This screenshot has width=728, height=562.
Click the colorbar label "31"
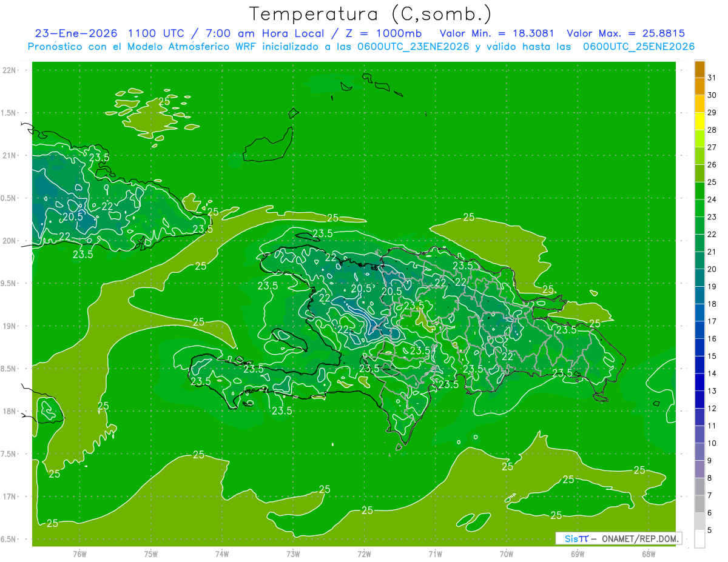pos(712,78)
